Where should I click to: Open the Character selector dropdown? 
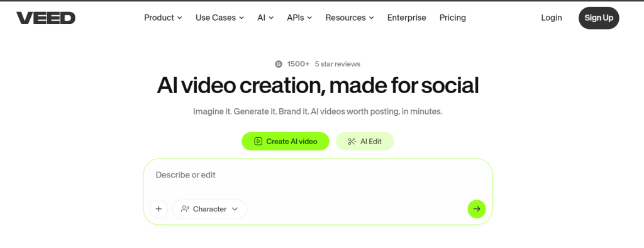tap(209, 209)
